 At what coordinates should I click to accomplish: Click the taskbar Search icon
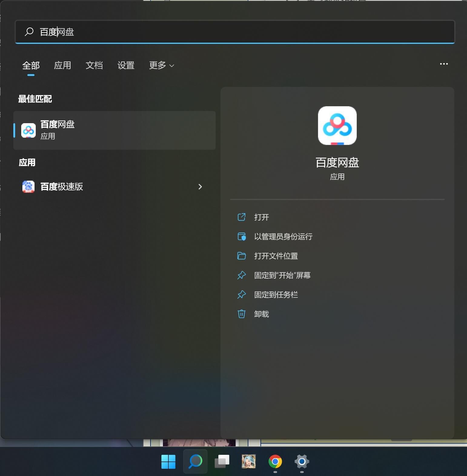coord(195,461)
